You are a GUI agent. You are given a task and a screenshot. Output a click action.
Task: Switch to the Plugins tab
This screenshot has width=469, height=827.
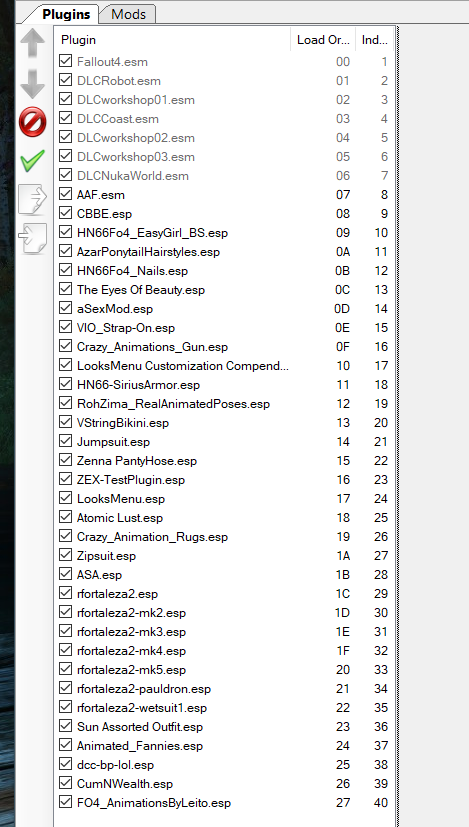[x=66, y=14]
